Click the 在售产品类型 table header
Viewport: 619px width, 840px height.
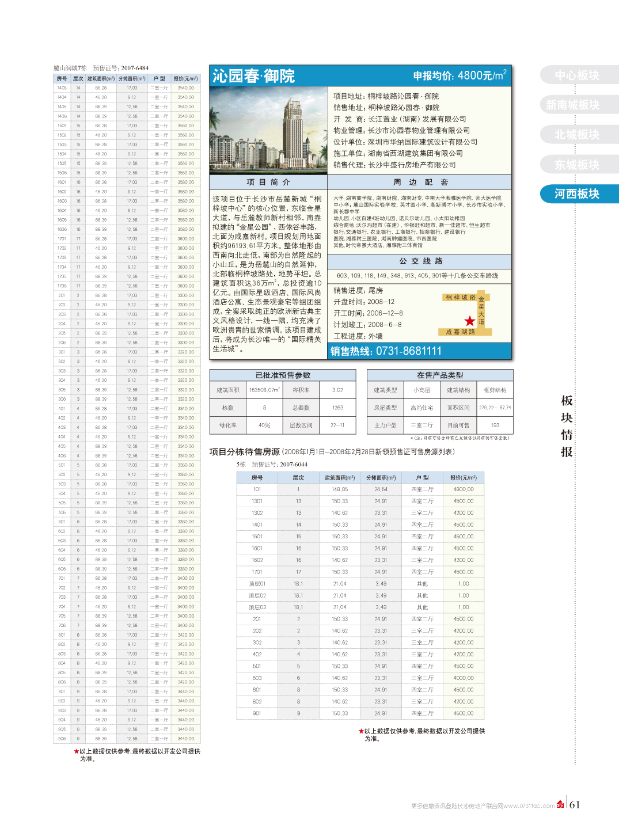[x=440, y=375]
